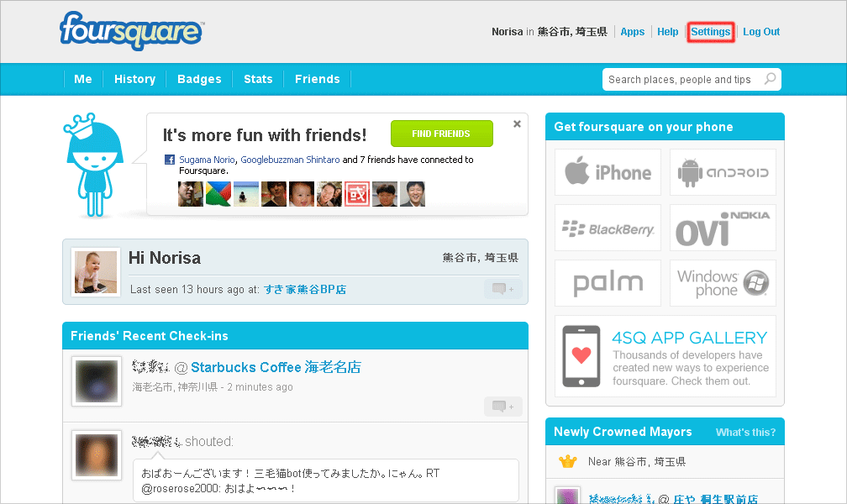Click the shout message text bubble
The height and width of the screenshot is (504, 847).
(326, 480)
